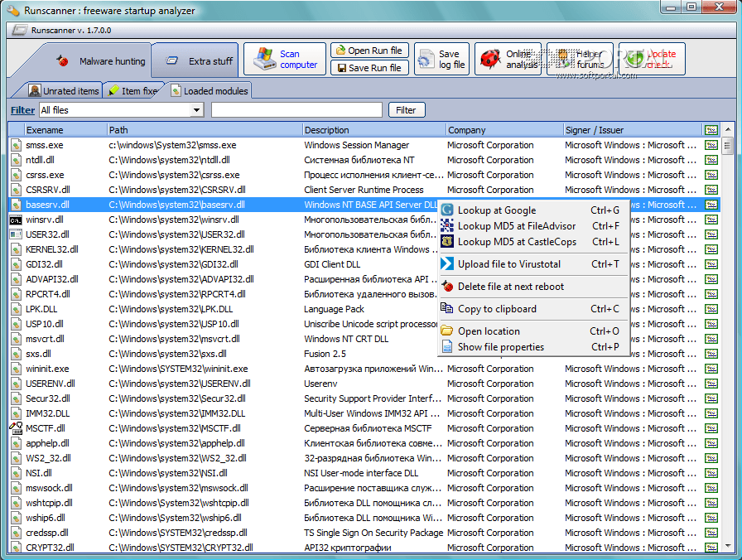Viewport: 742px width, 560px height.
Task: Click the smss.exe file icon
Action: pos(16,145)
